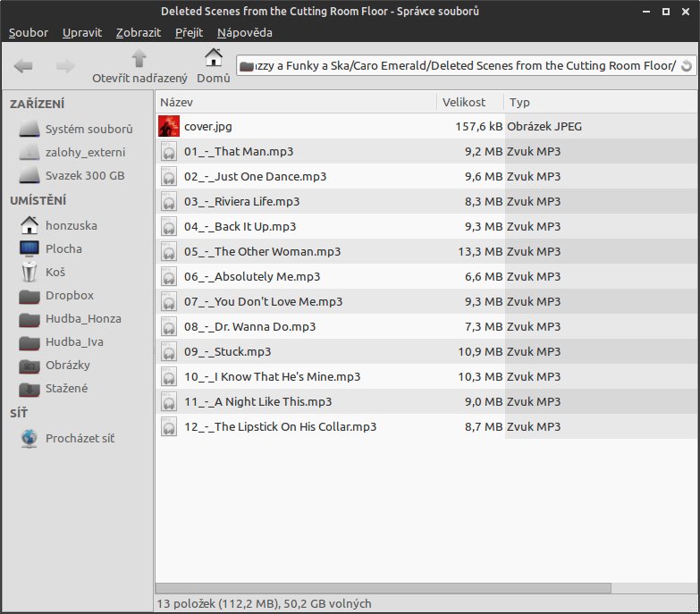Click the Hudba_Iva folder icon
Image resolution: width=700 pixels, height=614 pixels.
click(x=30, y=342)
